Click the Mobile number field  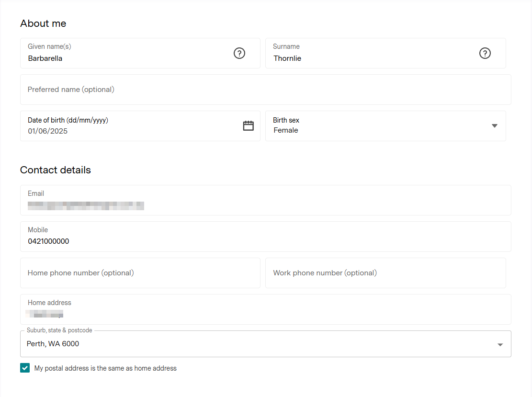coord(265,241)
